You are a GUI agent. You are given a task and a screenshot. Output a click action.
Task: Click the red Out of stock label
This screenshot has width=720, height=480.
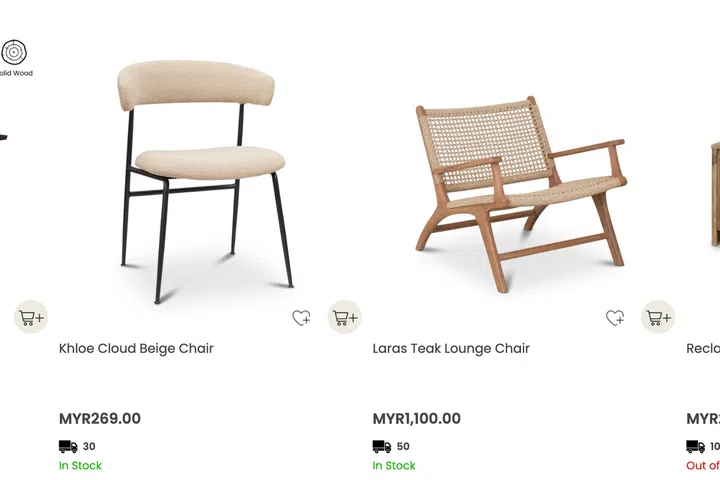coord(703,465)
